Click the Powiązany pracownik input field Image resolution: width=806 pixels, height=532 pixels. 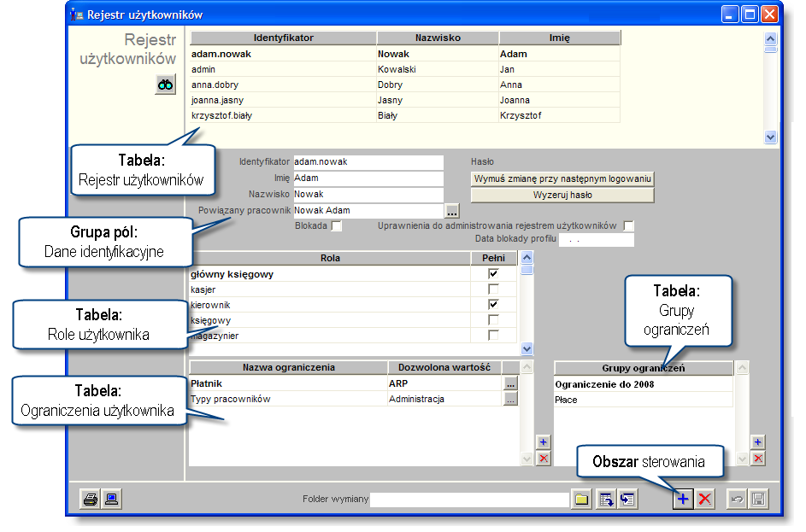[x=368, y=211]
